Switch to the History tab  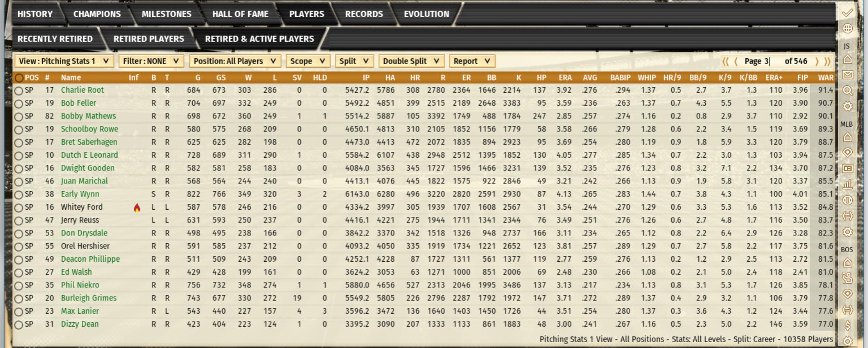click(35, 14)
